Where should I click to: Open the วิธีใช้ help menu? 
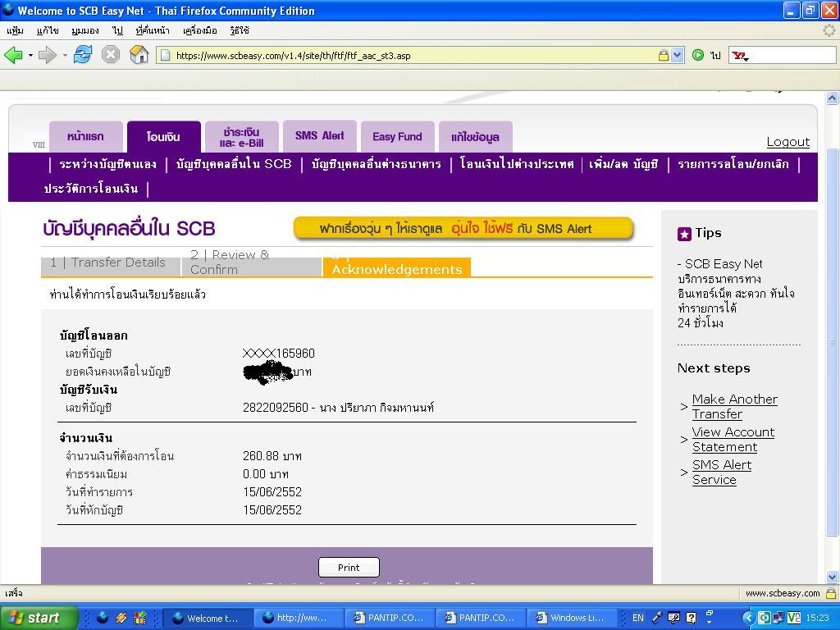(240, 30)
